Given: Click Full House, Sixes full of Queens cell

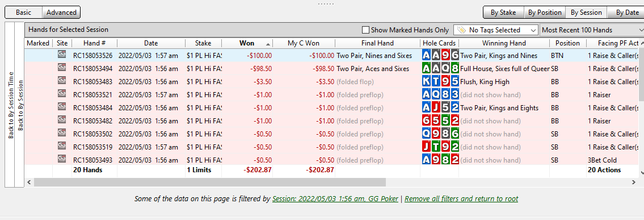Looking at the screenshot, I should tap(505, 69).
